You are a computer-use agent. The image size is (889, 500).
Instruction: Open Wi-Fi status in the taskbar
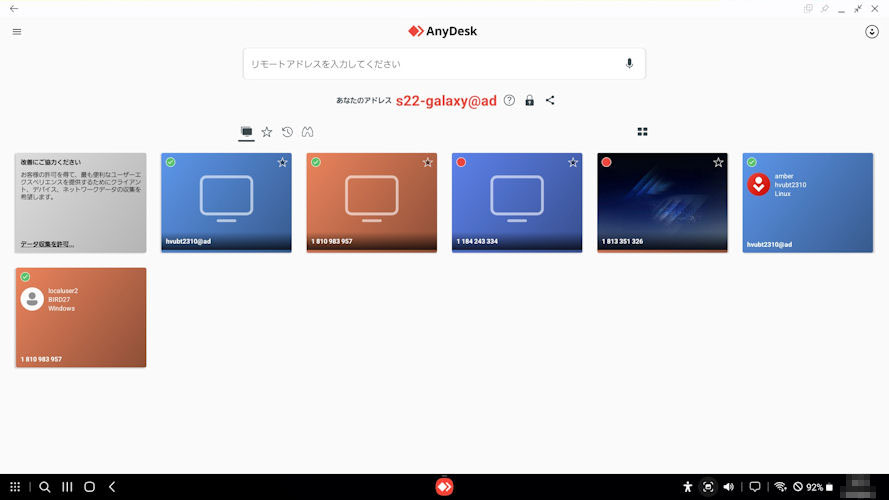pos(781,487)
